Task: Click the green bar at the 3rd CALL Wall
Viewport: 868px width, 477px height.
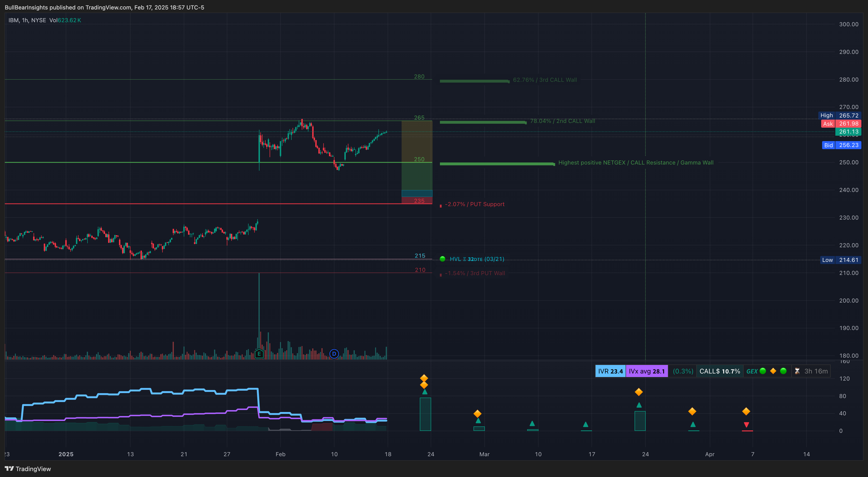Action: point(475,81)
